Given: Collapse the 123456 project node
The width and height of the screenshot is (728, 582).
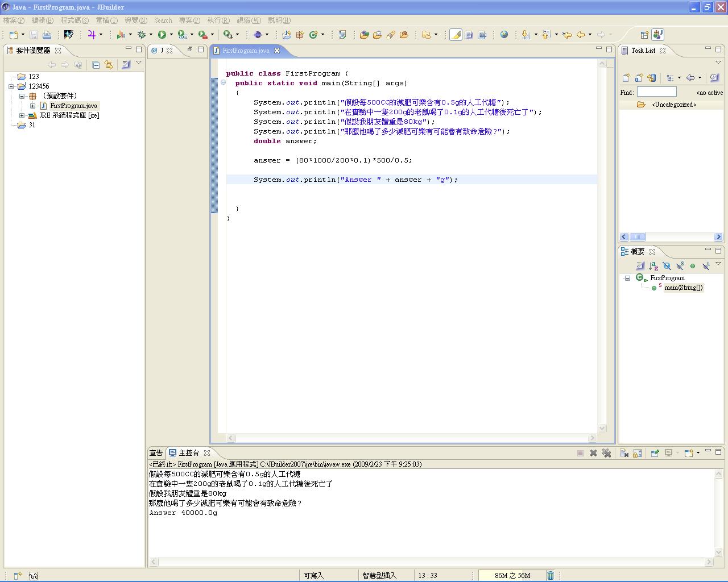Looking at the screenshot, I should pos(11,86).
